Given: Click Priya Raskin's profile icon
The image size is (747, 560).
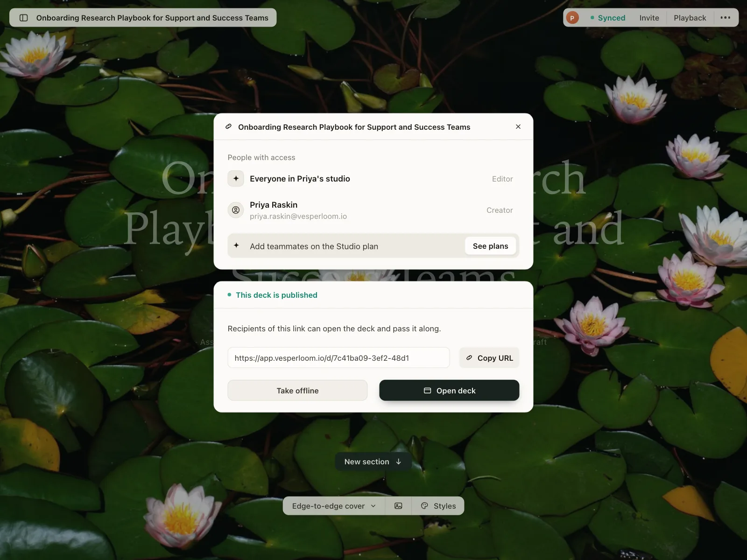Looking at the screenshot, I should [x=236, y=210].
